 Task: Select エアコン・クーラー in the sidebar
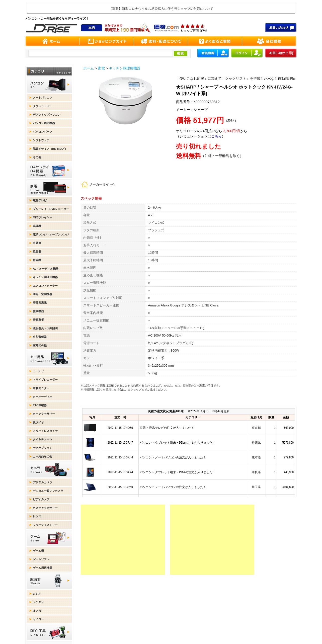coord(49,286)
